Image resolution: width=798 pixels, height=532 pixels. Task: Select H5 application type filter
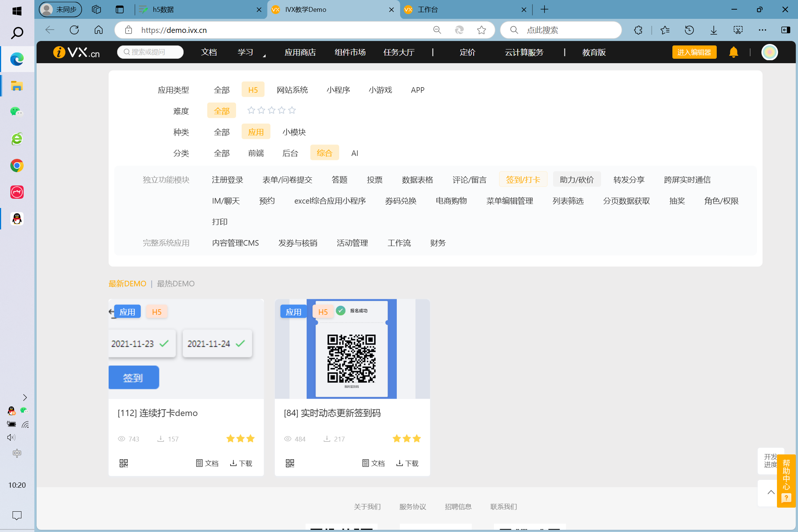[253, 90]
